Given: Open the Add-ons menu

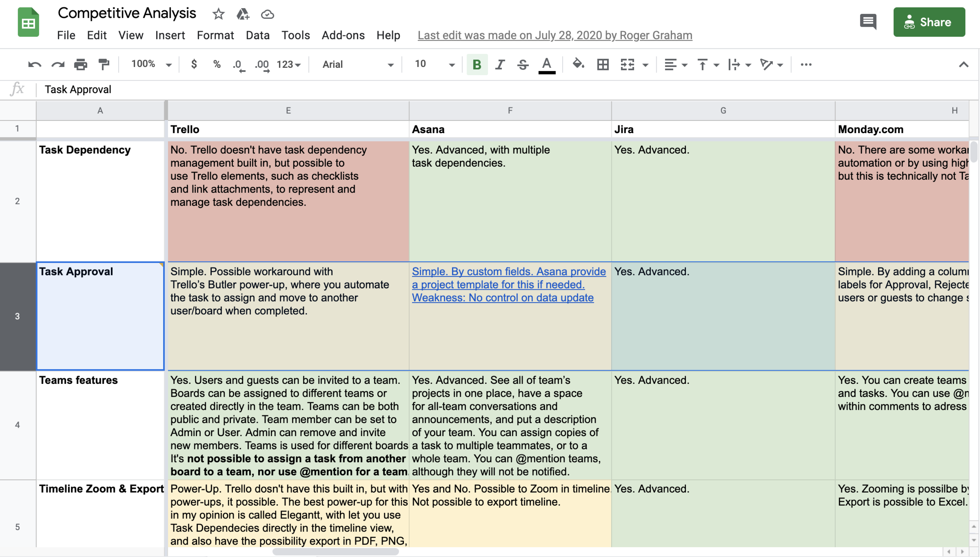Looking at the screenshot, I should click(x=343, y=35).
